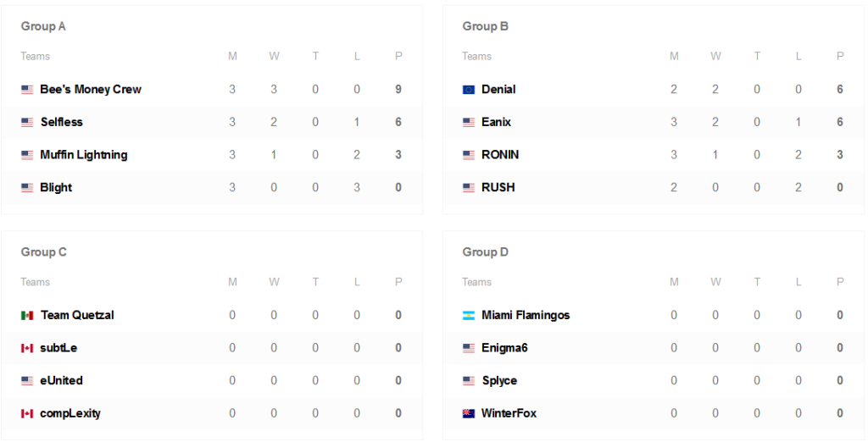Click RUSH team name in Group B

point(498,188)
